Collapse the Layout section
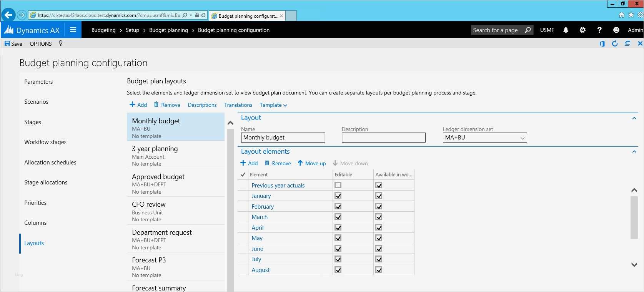Screen dimensions: 644x292 click(634, 118)
